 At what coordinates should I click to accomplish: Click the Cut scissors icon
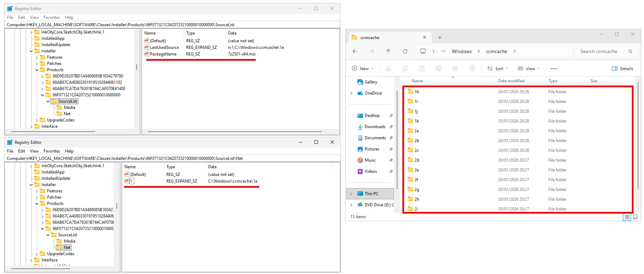tap(388, 68)
